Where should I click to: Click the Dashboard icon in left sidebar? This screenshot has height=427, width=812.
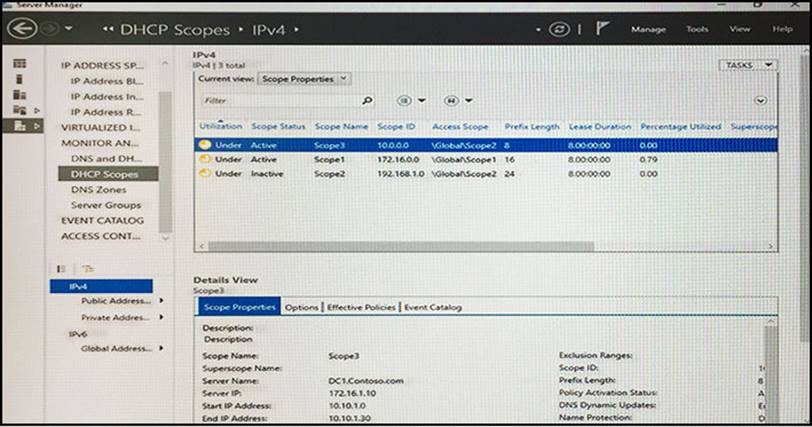point(18,64)
